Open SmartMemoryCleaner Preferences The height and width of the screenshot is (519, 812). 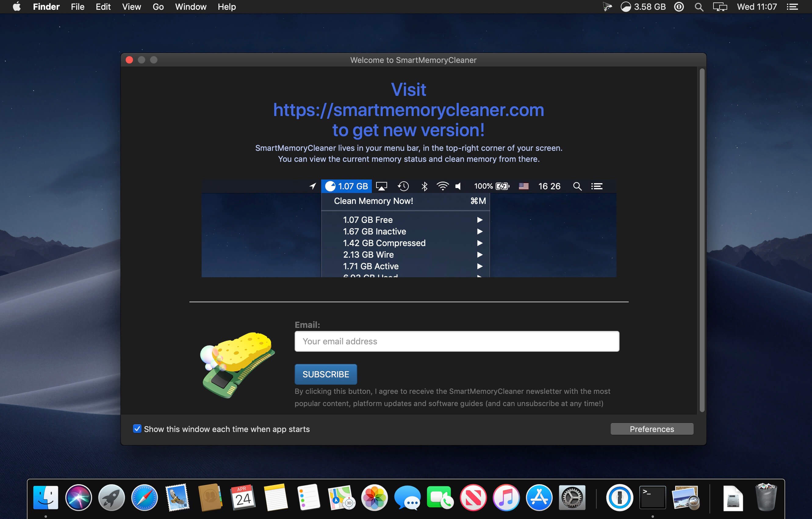click(x=652, y=429)
